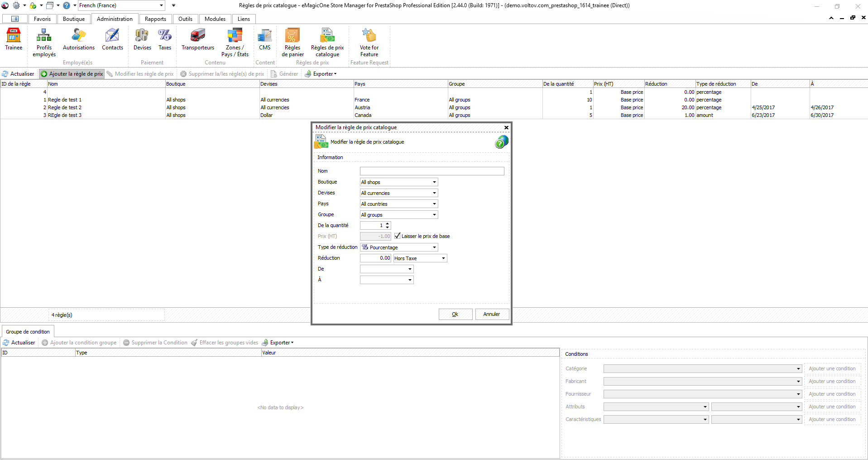Select row Regle de test 1
This screenshot has width=868, height=460.
(x=434, y=100)
